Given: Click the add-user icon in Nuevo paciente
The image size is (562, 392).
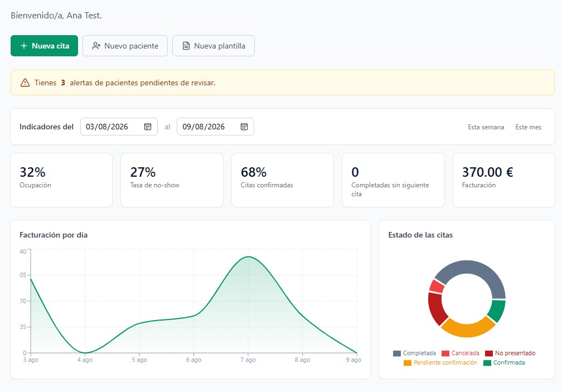Looking at the screenshot, I should [x=96, y=46].
